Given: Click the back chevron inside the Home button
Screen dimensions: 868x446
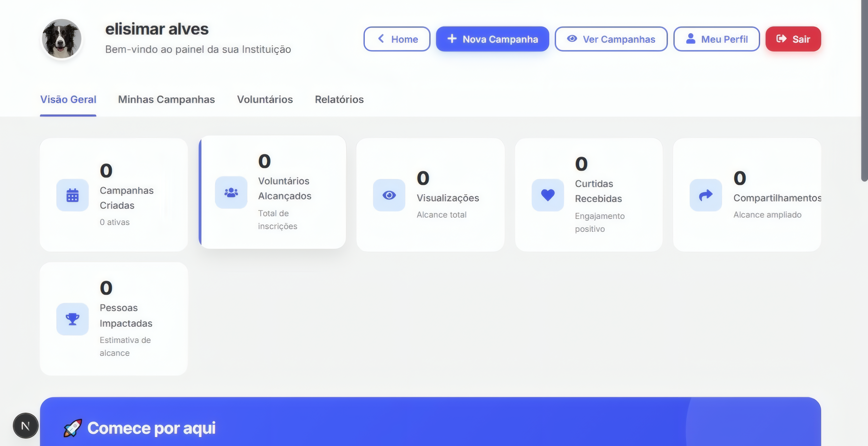Looking at the screenshot, I should tap(381, 39).
